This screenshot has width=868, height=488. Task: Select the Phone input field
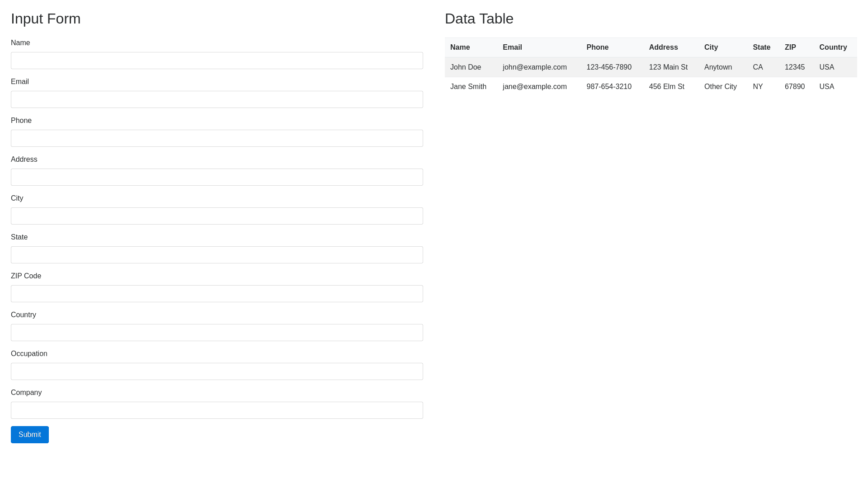coord(217,138)
